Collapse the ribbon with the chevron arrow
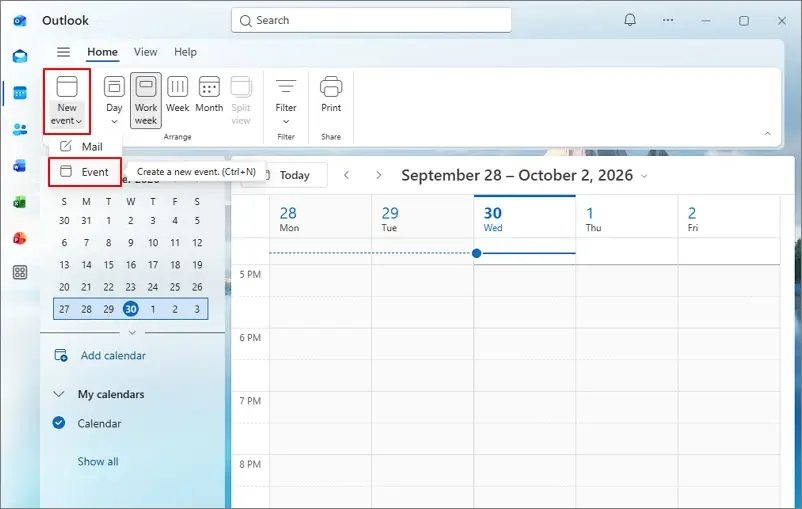 768,134
